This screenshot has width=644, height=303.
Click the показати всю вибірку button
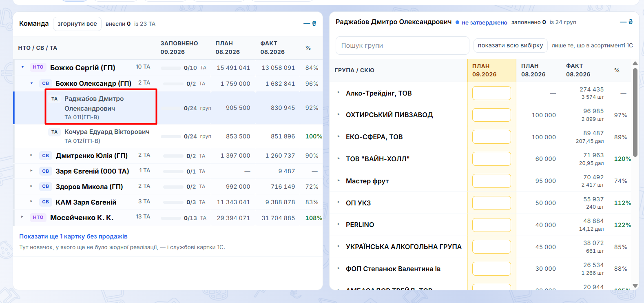tap(510, 45)
